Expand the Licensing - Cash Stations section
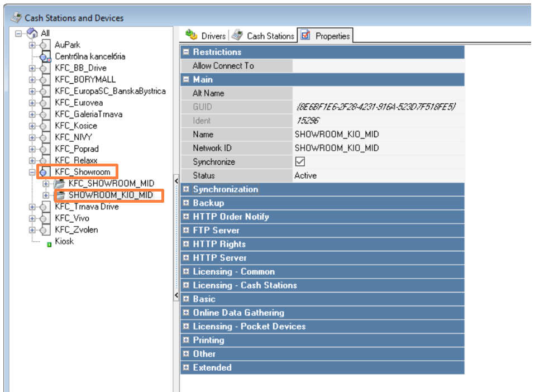This screenshot has width=535, height=392. pyautogui.click(x=186, y=285)
